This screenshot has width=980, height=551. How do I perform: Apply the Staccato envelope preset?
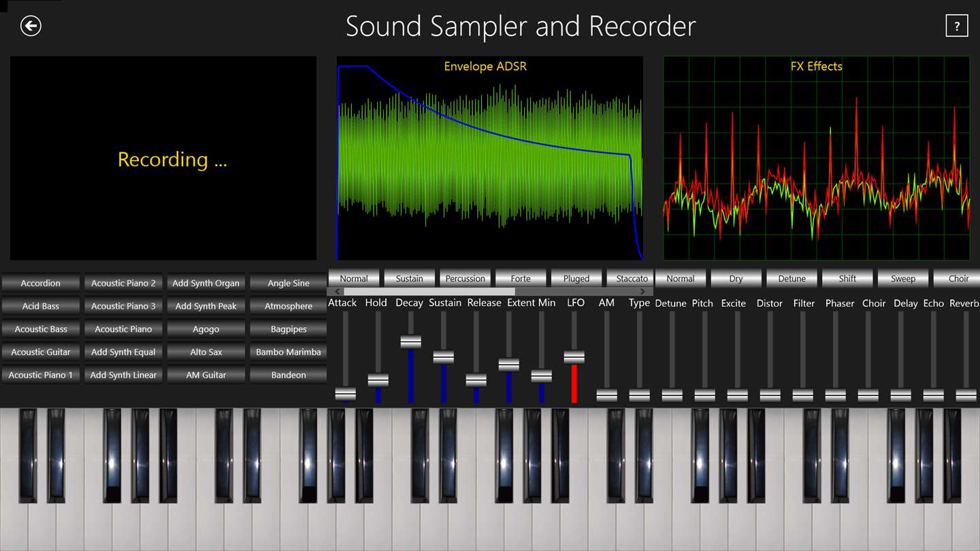632,278
